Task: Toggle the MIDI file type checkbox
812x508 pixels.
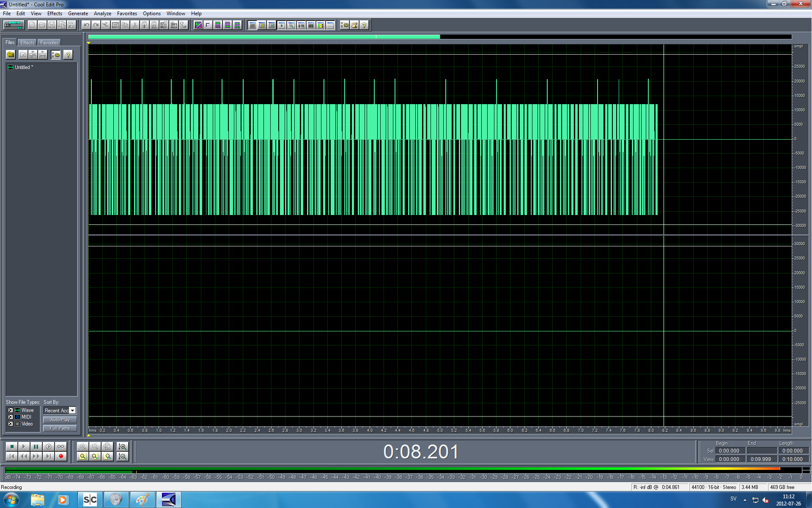Action: (x=11, y=417)
